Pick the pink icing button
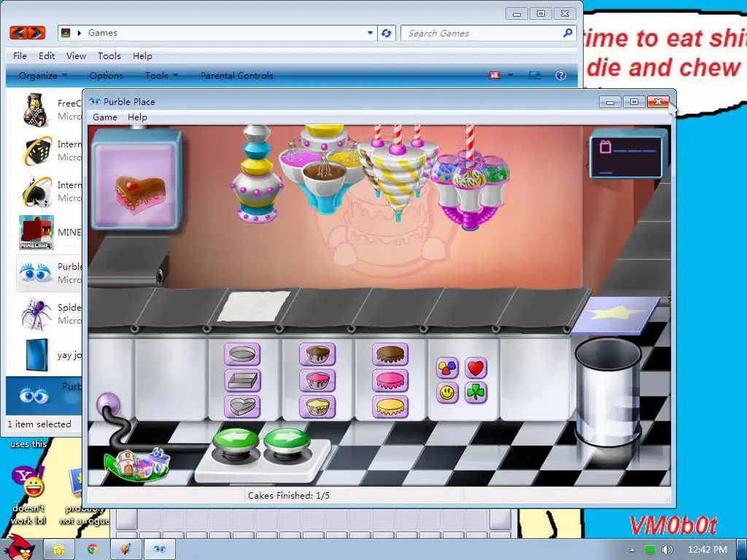This screenshot has width=747, height=560. click(x=390, y=381)
